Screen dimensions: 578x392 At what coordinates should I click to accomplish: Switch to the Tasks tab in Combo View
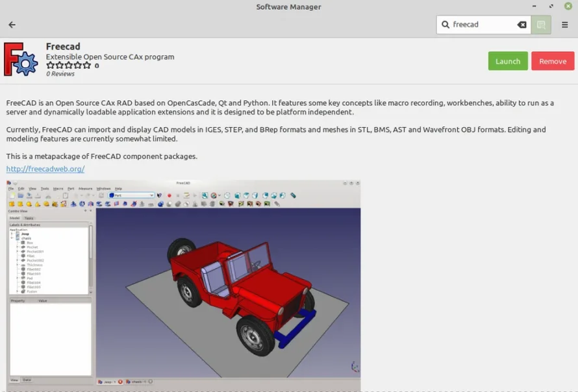[29, 218]
